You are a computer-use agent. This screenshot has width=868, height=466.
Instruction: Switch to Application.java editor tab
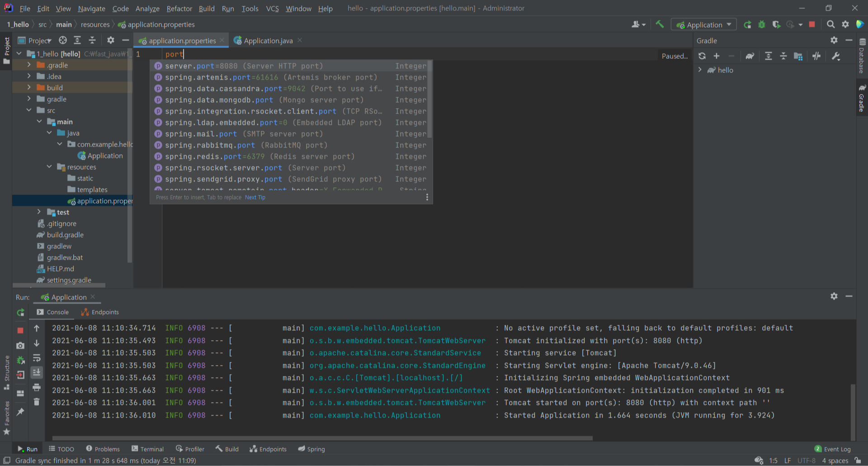coord(268,40)
